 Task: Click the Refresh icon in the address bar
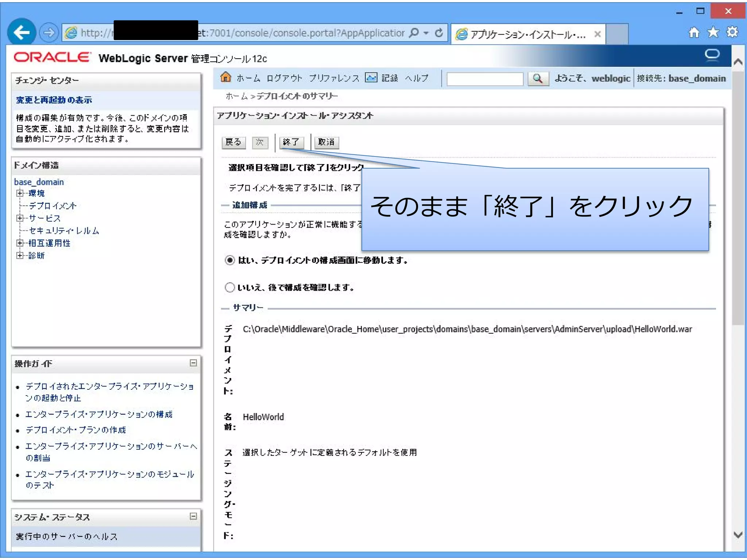pos(439,33)
